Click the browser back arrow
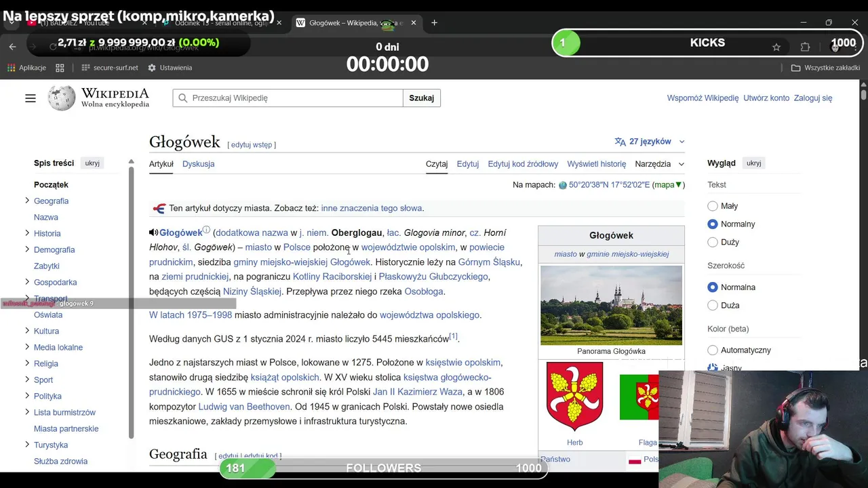Viewport: 868px width, 488px height. click(x=12, y=47)
